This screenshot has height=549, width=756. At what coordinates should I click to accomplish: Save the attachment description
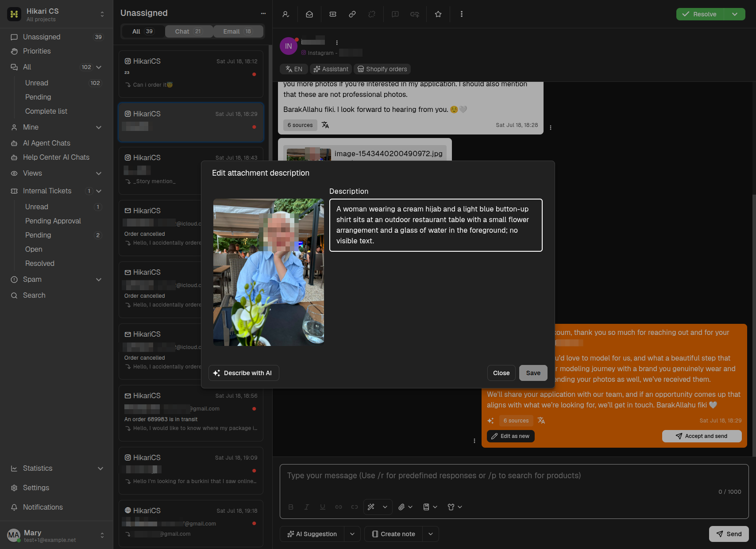[533, 373]
